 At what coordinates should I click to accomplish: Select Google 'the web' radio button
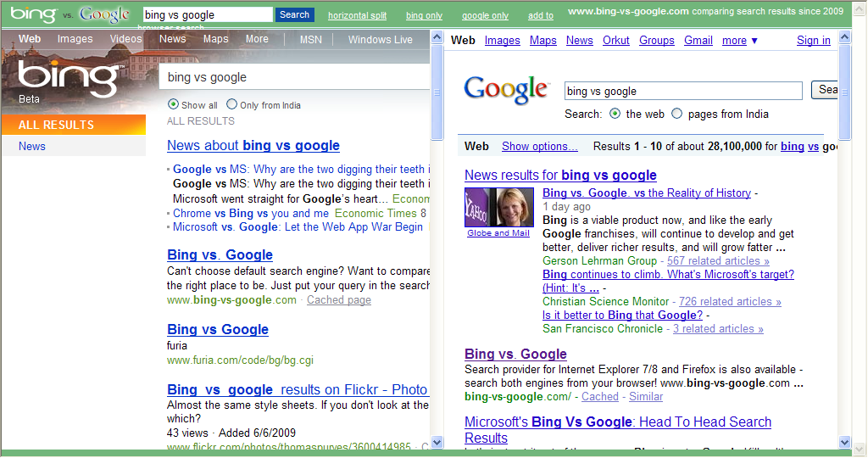615,114
